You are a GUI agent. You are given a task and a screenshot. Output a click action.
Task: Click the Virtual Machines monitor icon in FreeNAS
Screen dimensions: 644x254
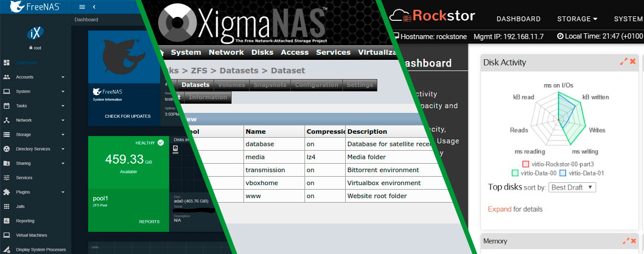coord(7,235)
